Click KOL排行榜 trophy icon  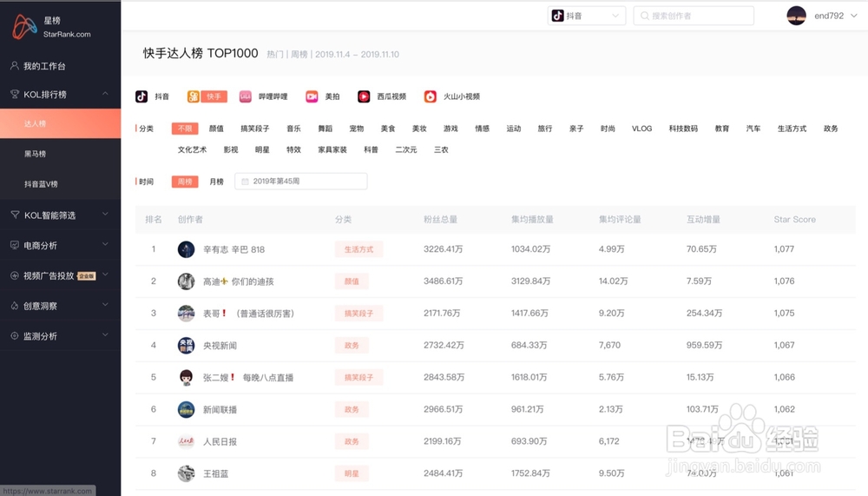[15, 94]
